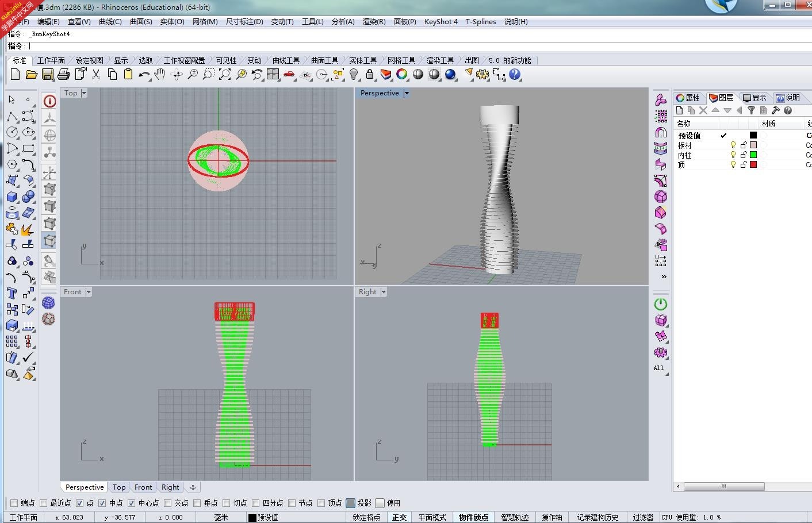
Task: Click the Undo arrow icon
Action: pos(144,74)
